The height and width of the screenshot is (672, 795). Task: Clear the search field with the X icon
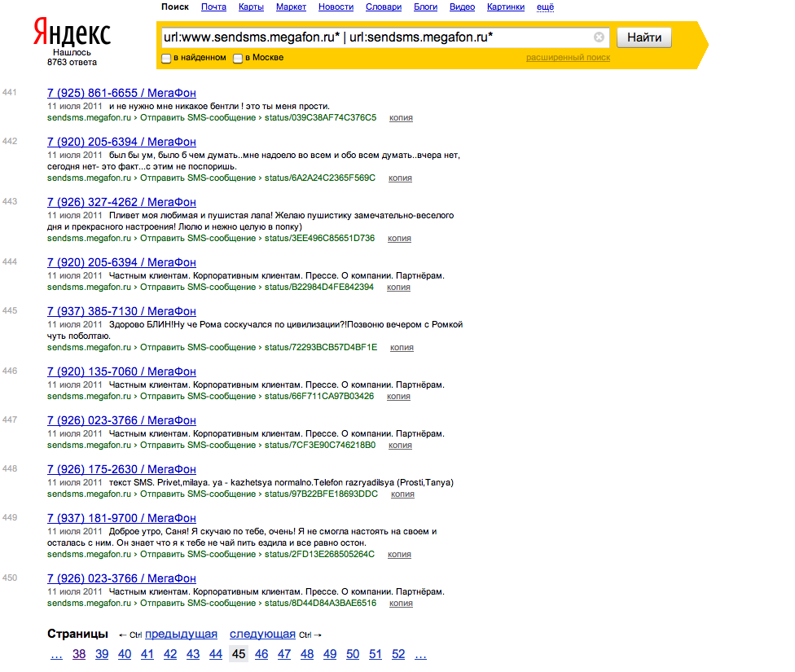[599, 37]
